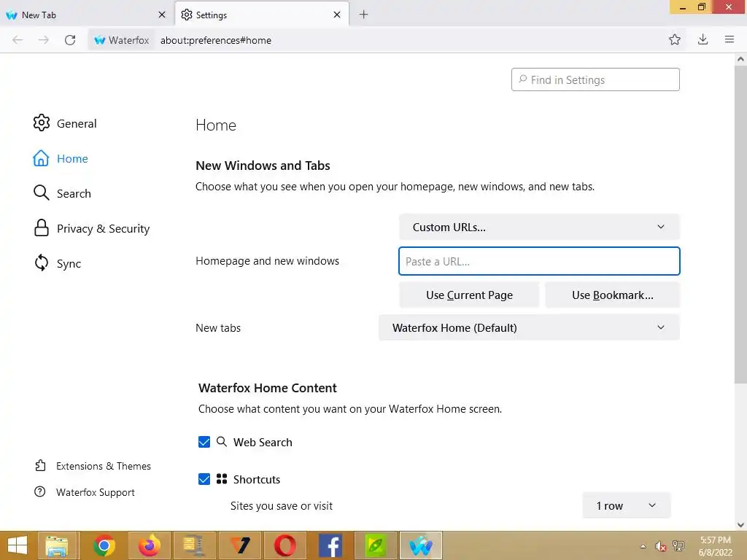Image resolution: width=747 pixels, height=560 pixels.
Task: Open File Explorer from taskbar
Action: [x=57, y=545]
